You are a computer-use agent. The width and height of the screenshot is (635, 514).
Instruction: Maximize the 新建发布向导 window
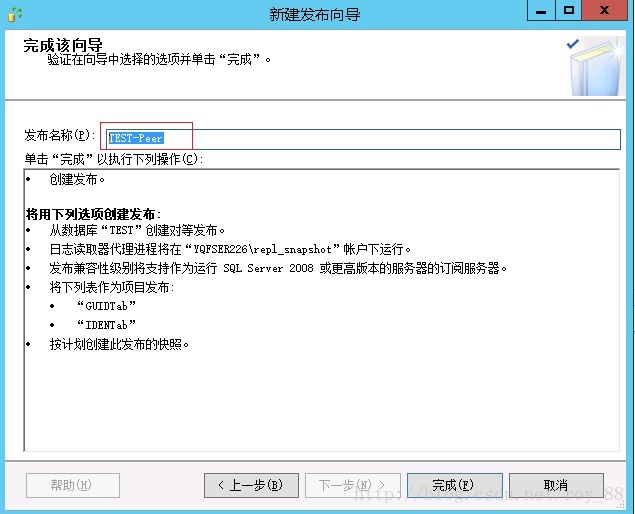click(x=569, y=11)
